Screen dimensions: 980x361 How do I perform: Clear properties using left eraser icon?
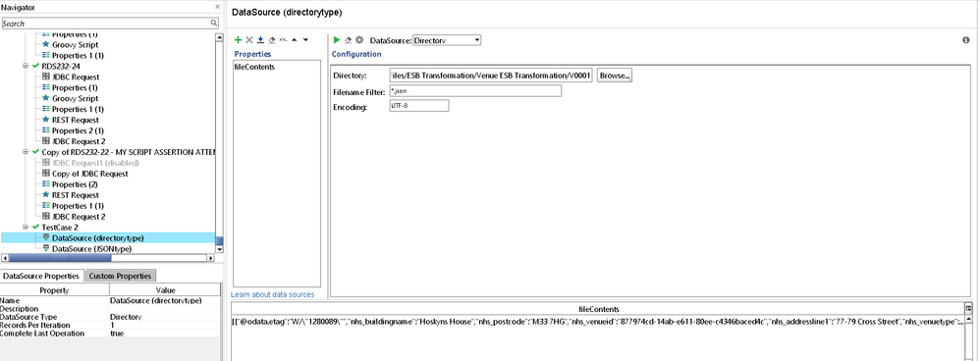pyautogui.click(x=272, y=40)
